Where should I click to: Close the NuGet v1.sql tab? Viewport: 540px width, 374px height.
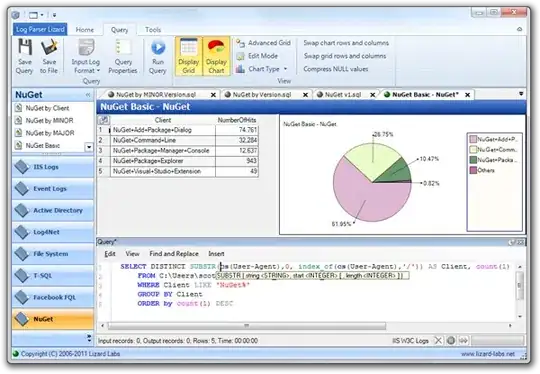373,95
